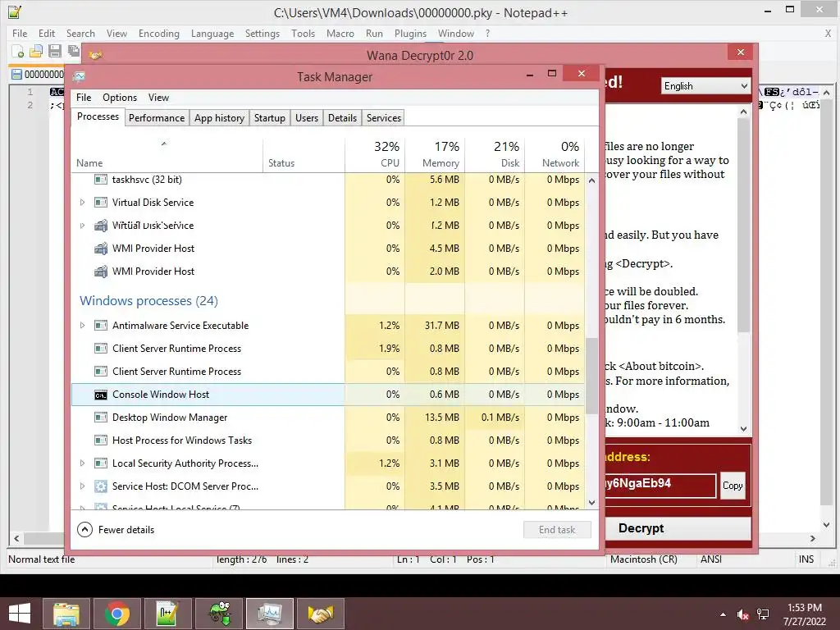Viewport: 840px width, 630px height.
Task: Click the chameleon app icon on taskbar
Action: [219, 614]
